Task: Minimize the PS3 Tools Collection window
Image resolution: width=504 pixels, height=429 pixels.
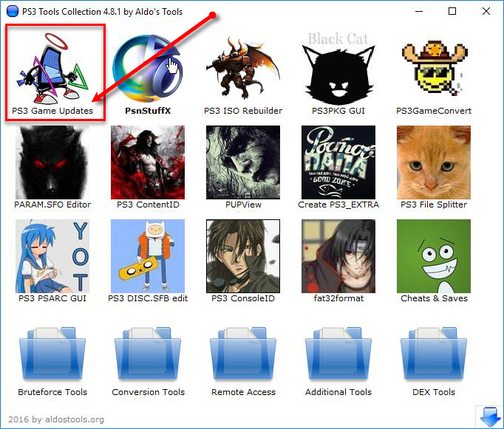Action: tap(418, 11)
